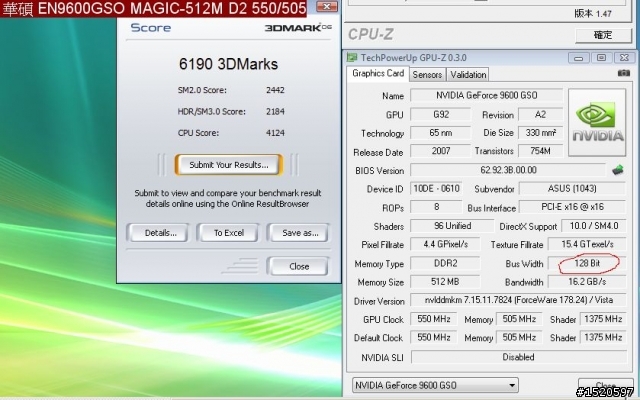Click the Bandwidth value 16.2 GB/s

tap(587, 282)
